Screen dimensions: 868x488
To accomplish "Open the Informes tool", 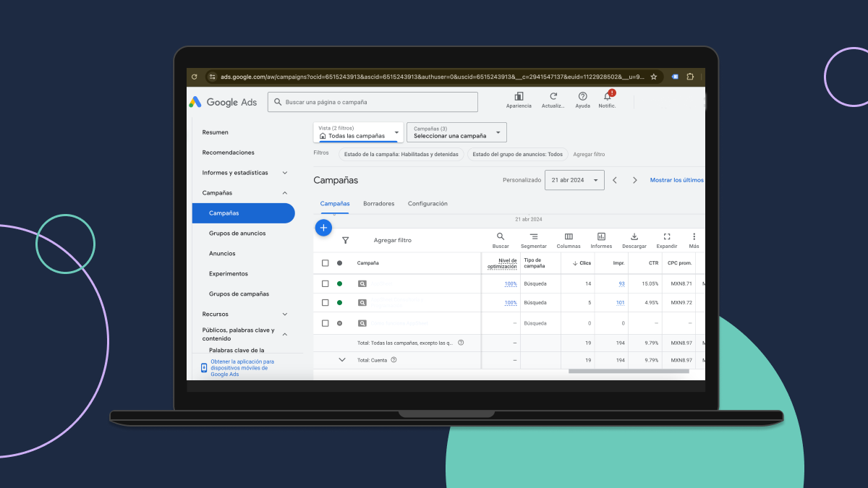I will point(601,240).
